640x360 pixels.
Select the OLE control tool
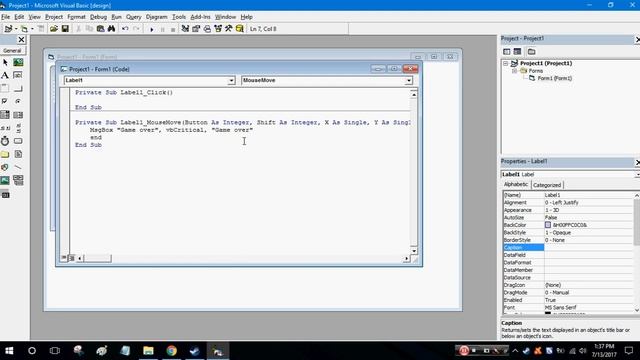coord(5,195)
